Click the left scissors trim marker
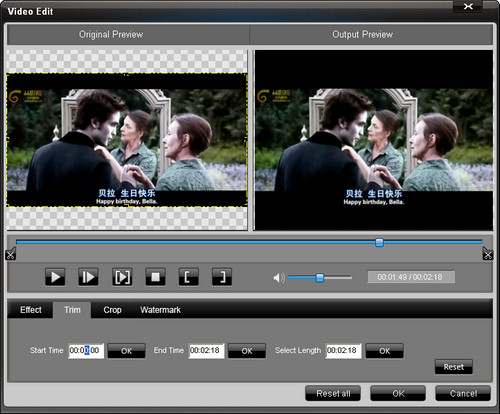Image resolution: width=500 pixels, height=414 pixels. coord(11,254)
